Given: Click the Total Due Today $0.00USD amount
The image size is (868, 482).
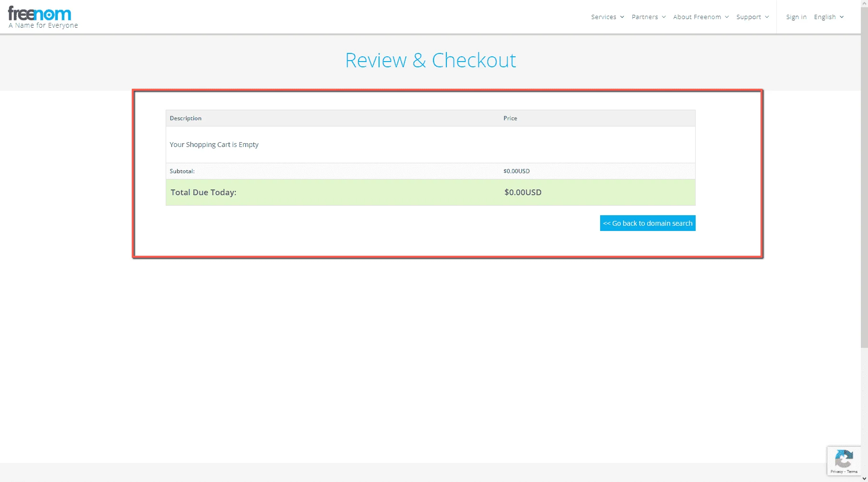Looking at the screenshot, I should pos(523,192).
